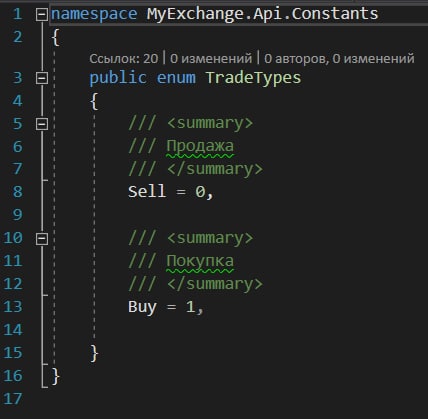Click the opening brace on line 4
This screenshot has height=419, width=428.
click(94, 101)
